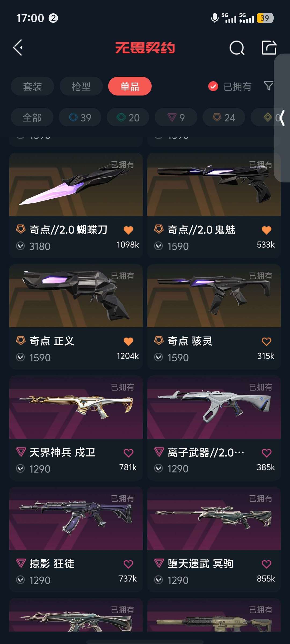Open the filter funnel icon

pos(269,86)
